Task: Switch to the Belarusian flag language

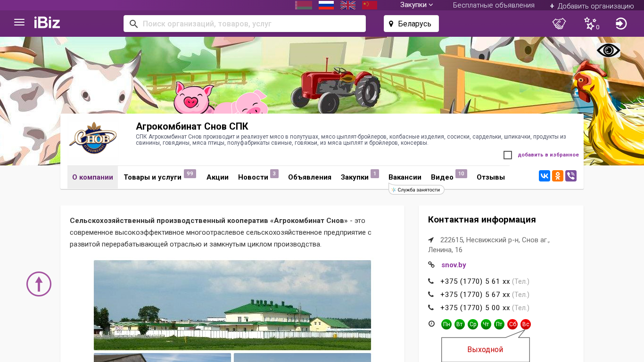Action: 304,5
